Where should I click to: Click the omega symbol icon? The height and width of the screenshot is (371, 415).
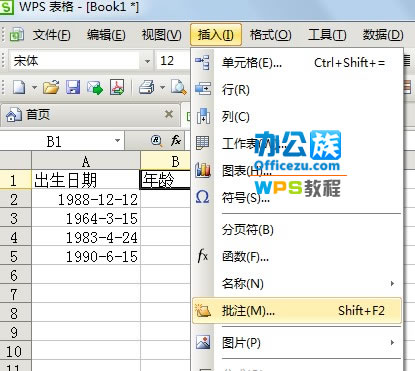(x=203, y=197)
